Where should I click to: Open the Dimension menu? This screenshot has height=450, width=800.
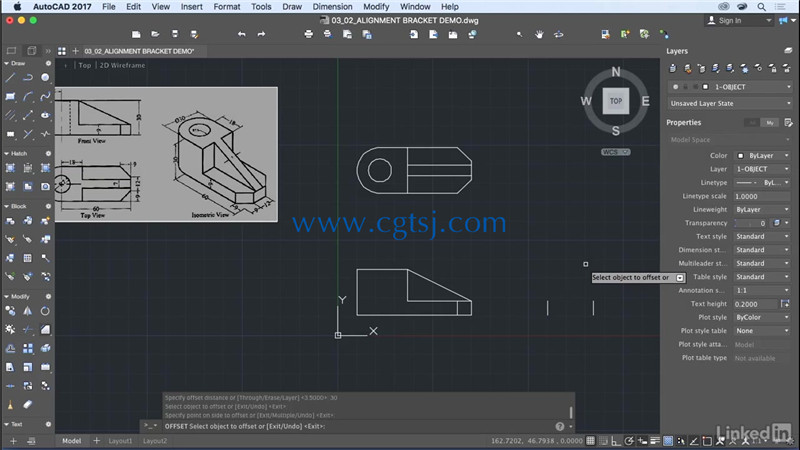[x=332, y=7]
